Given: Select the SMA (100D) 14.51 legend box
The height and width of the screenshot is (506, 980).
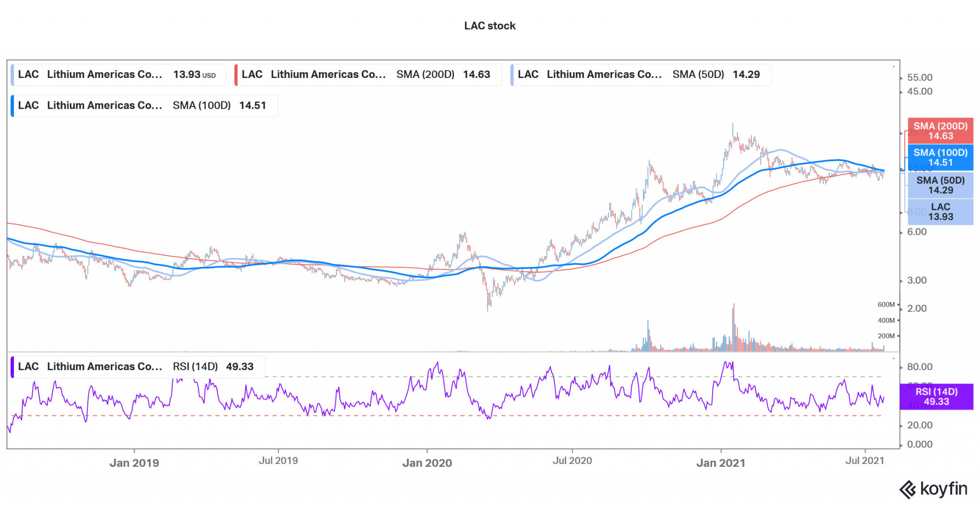Looking at the screenshot, I should point(144,106).
